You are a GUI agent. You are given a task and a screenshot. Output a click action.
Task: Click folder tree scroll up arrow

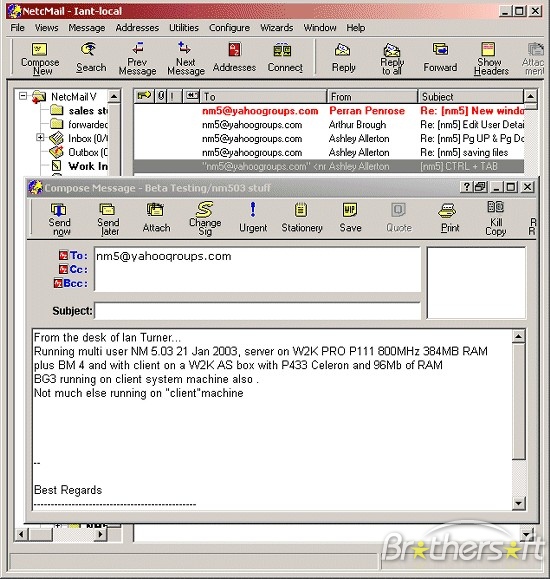tap(114, 97)
